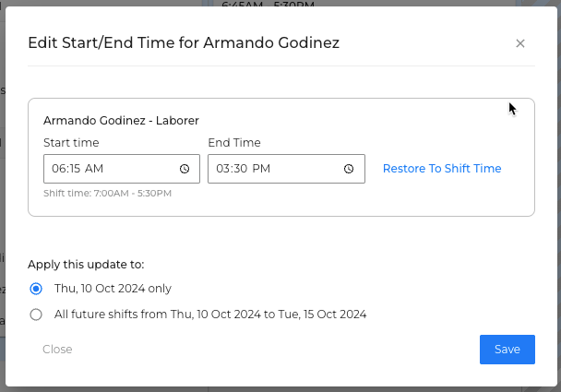Click the End Time field label

coord(234,143)
